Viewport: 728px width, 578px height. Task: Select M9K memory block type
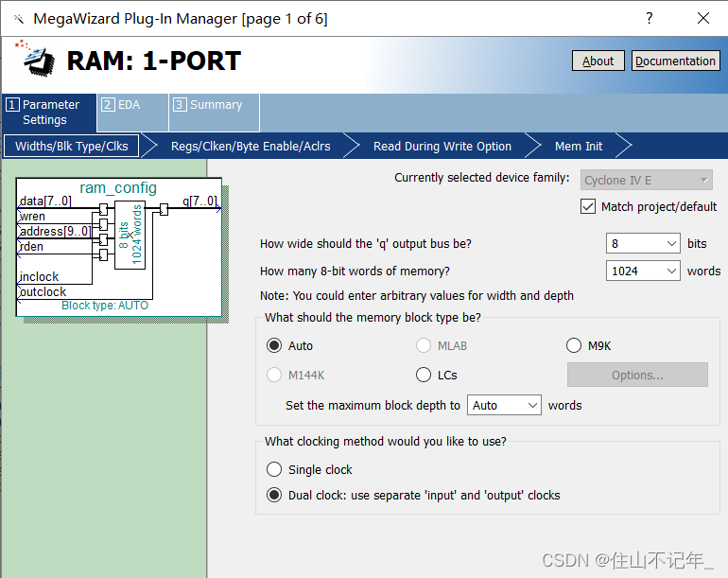click(x=574, y=345)
